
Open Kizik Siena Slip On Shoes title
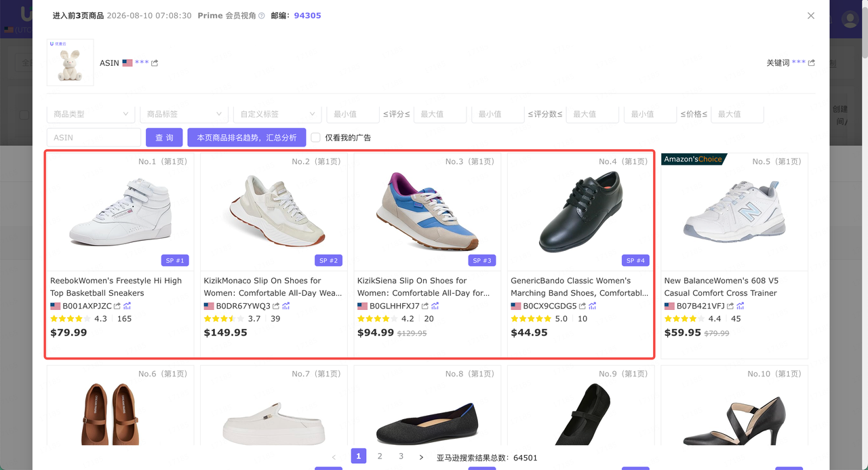[x=424, y=287]
